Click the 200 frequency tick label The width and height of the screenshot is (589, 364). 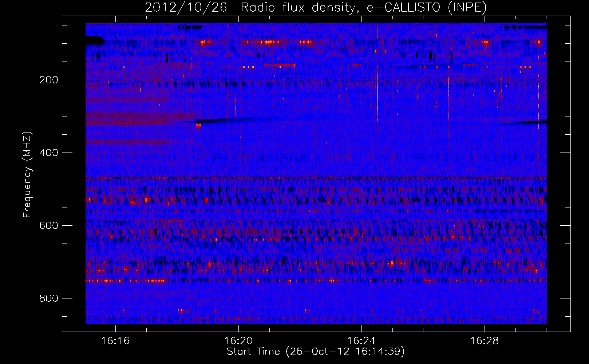[49, 80]
